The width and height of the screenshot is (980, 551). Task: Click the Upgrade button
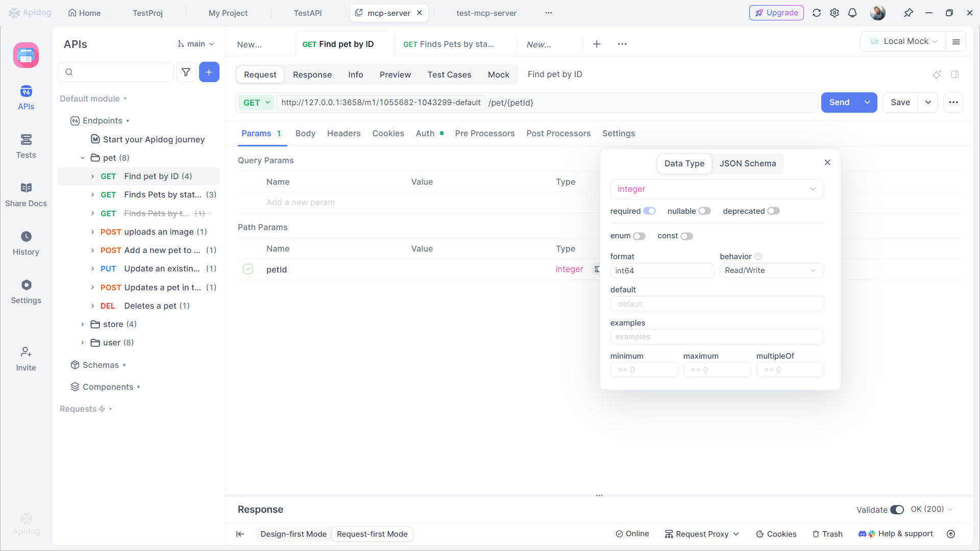point(776,13)
